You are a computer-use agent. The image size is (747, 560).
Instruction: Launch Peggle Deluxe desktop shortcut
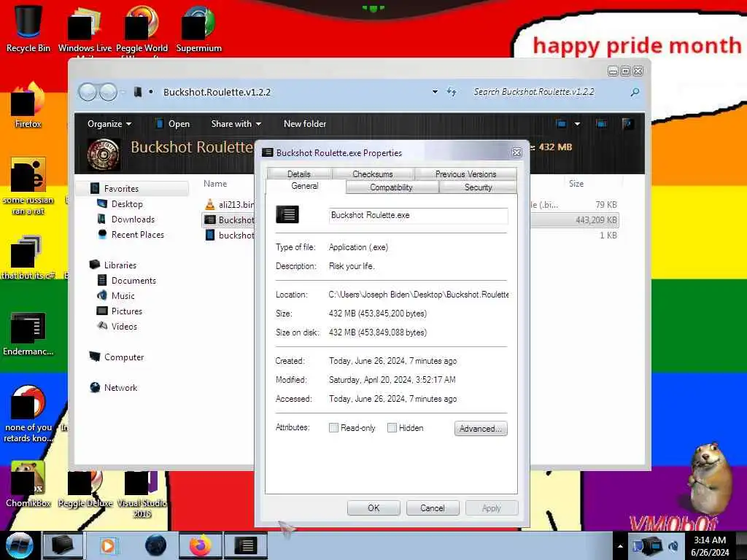click(85, 489)
